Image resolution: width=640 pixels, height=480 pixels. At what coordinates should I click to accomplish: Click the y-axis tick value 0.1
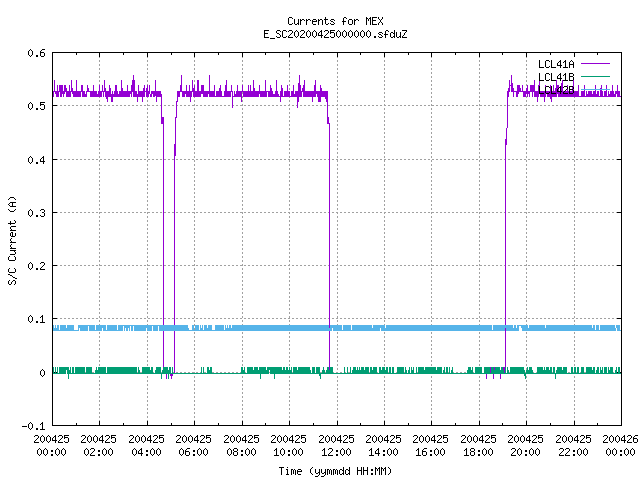(36, 319)
